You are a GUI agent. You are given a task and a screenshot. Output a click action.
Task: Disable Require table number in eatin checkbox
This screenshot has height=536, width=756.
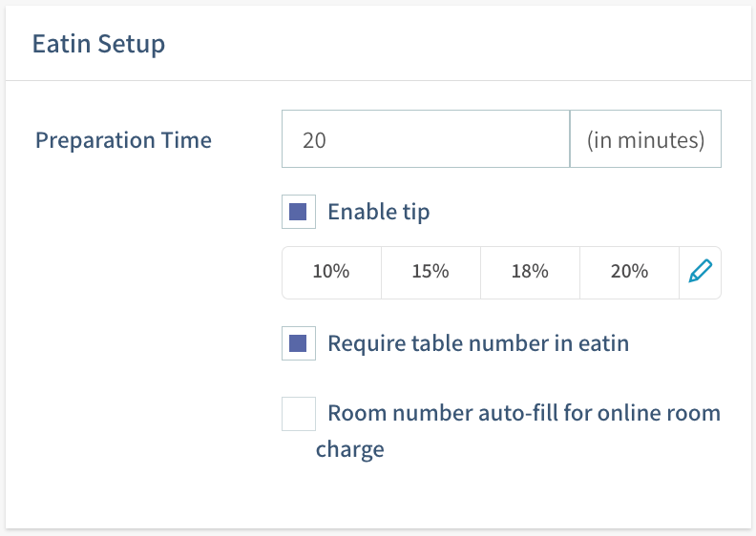coord(298,343)
